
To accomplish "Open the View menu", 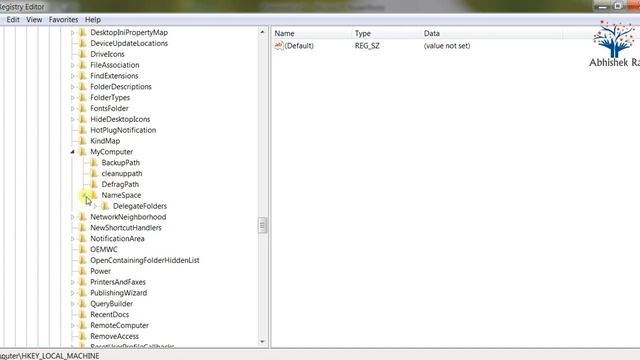I will [x=34, y=20].
